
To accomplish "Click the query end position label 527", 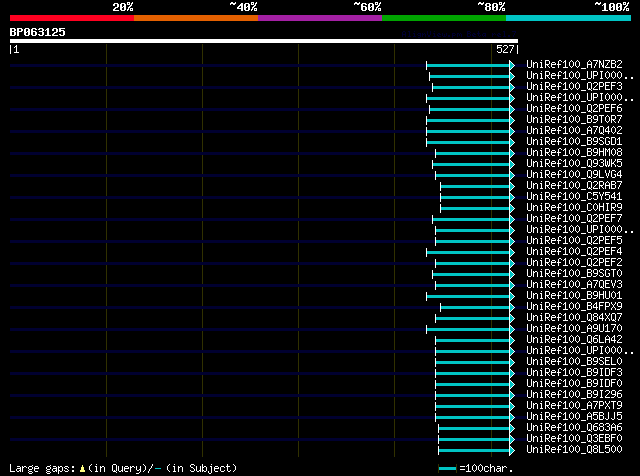I will pyautogui.click(x=505, y=49).
